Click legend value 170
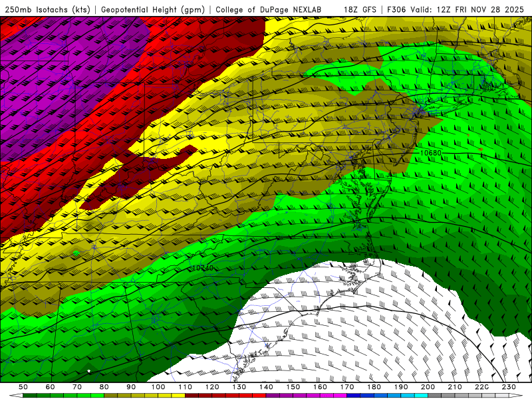The width and height of the screenshot is (532, 399). pyautogui.click(x=347, y=387)
